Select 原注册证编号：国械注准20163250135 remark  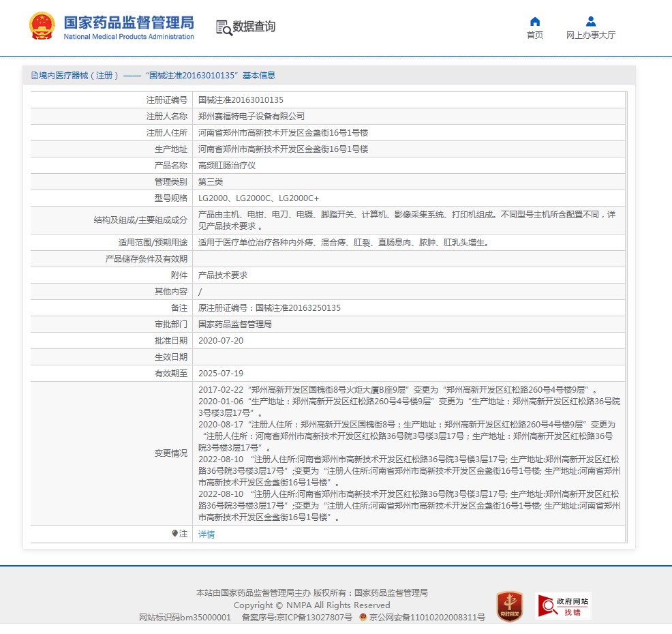(x=269, y=307)
